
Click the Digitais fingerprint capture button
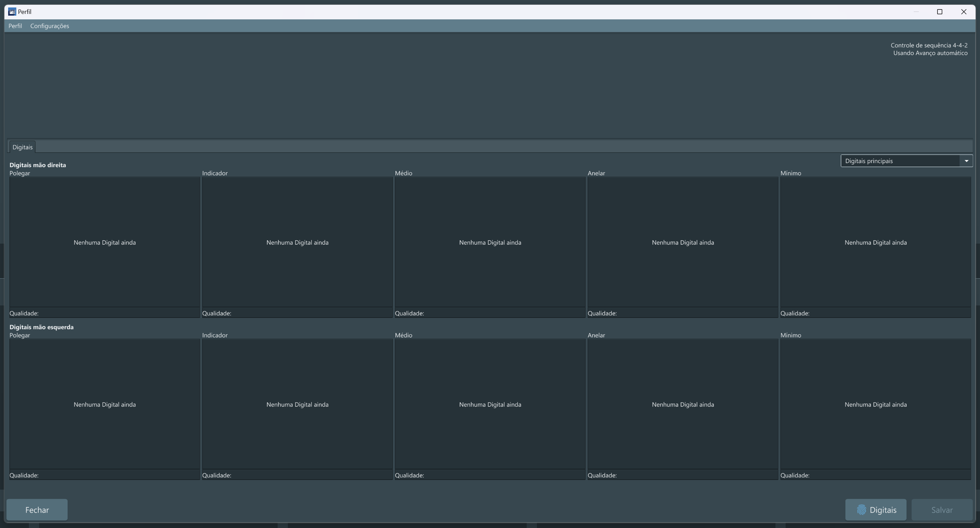click(x=876, y=510)
